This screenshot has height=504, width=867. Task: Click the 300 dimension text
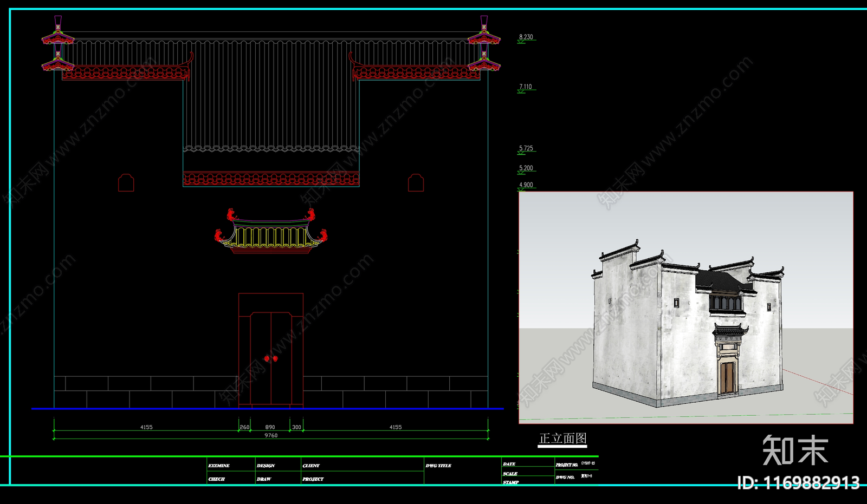coord(296,427)
